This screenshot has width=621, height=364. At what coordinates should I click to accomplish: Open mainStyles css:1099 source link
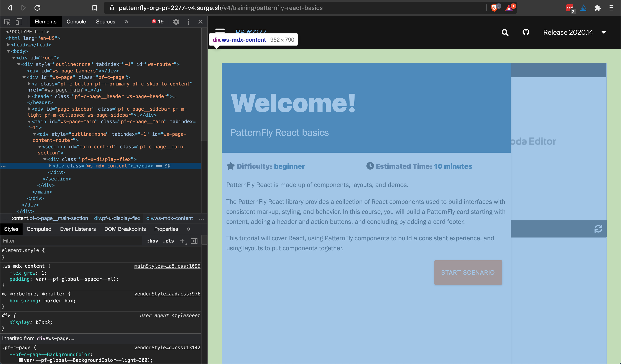tap(167, 266)
